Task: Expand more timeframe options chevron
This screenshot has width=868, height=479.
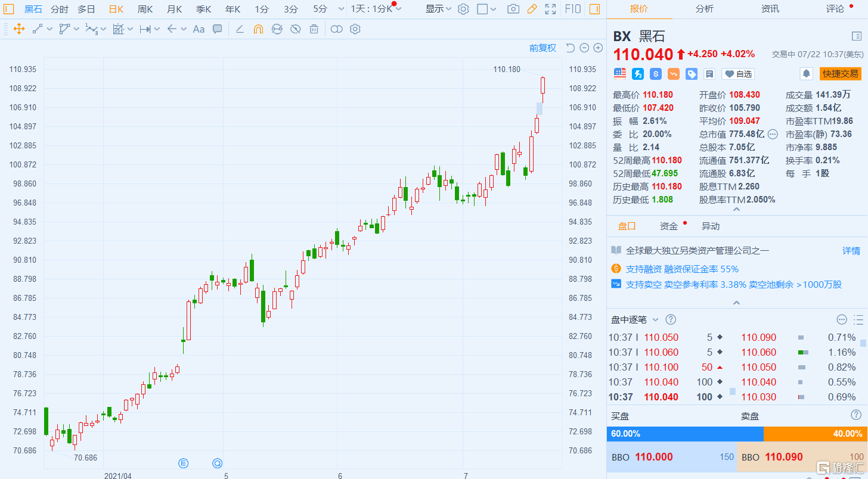Action: coord(341,9)
